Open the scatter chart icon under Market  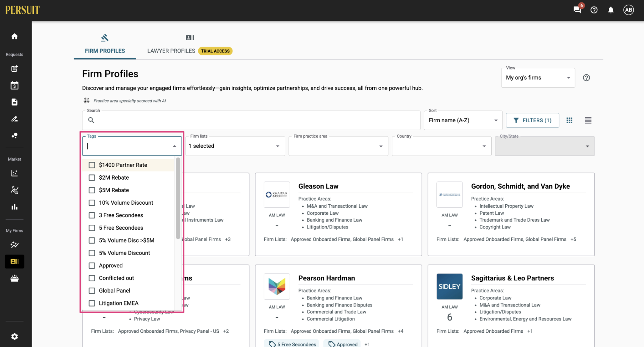[14, 173]
